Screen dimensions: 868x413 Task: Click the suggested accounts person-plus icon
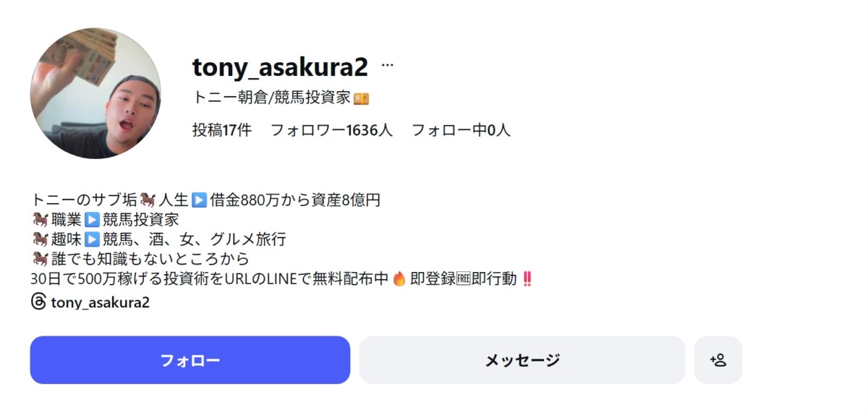pyautogui.click(x=718, y=360)
